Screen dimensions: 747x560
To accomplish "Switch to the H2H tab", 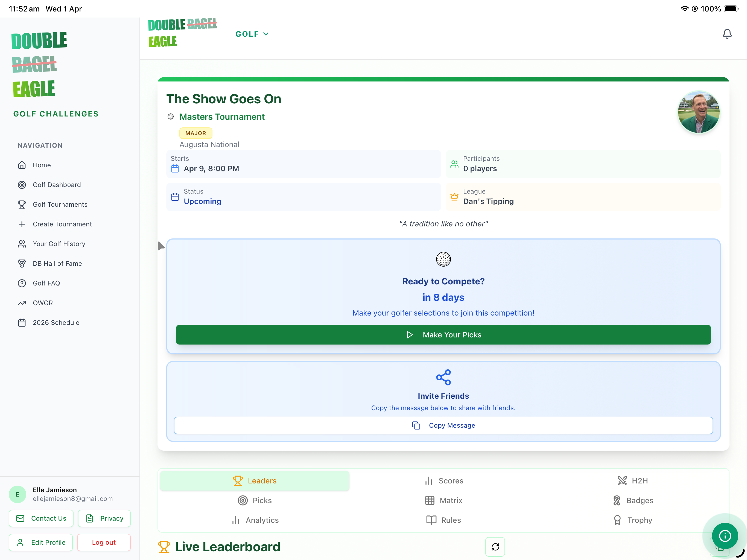I will [x=632, y=481].
